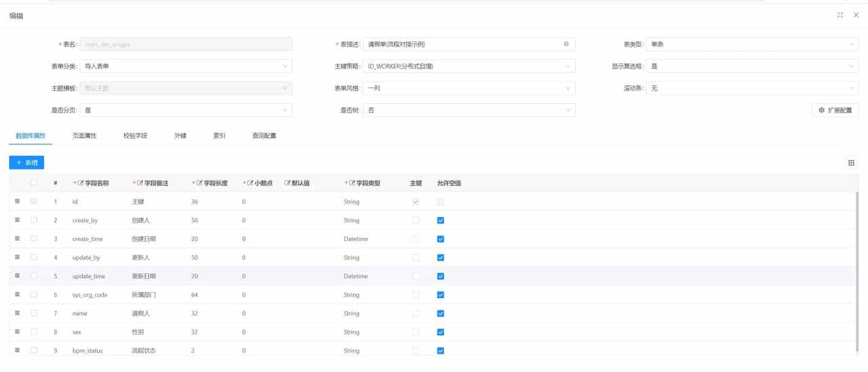Toggle 主键 checkbox for sex row
The height and width of the screenshot is (372, 868).
click(x=416, y=332)
